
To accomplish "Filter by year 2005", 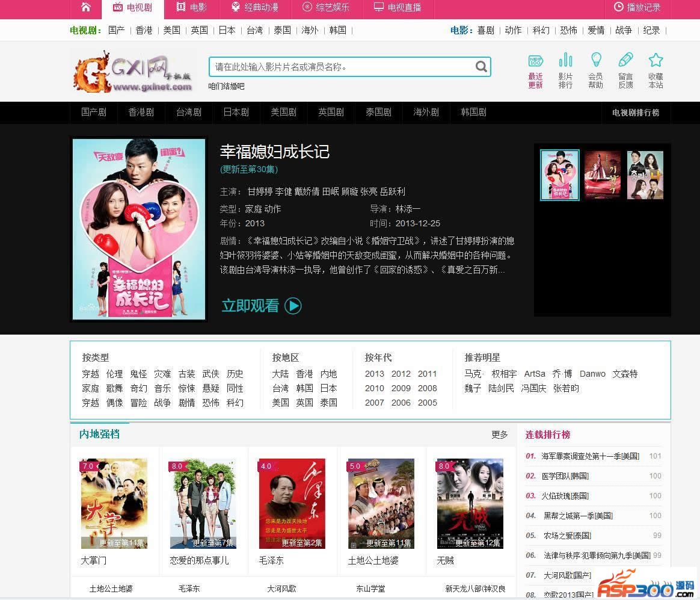I will [x=427, y=403].
